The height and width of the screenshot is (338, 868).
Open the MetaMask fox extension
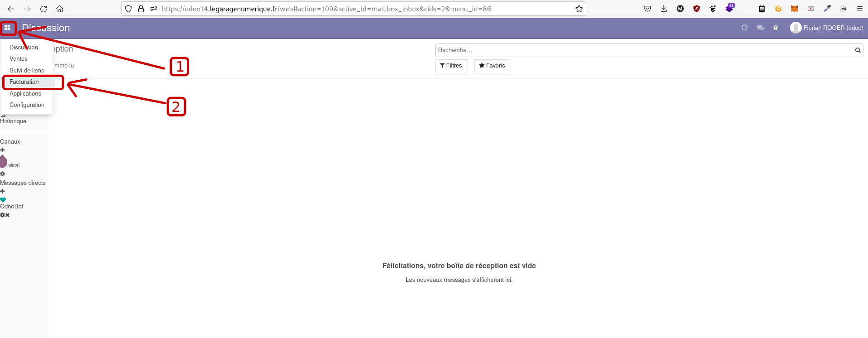point(795,9)
